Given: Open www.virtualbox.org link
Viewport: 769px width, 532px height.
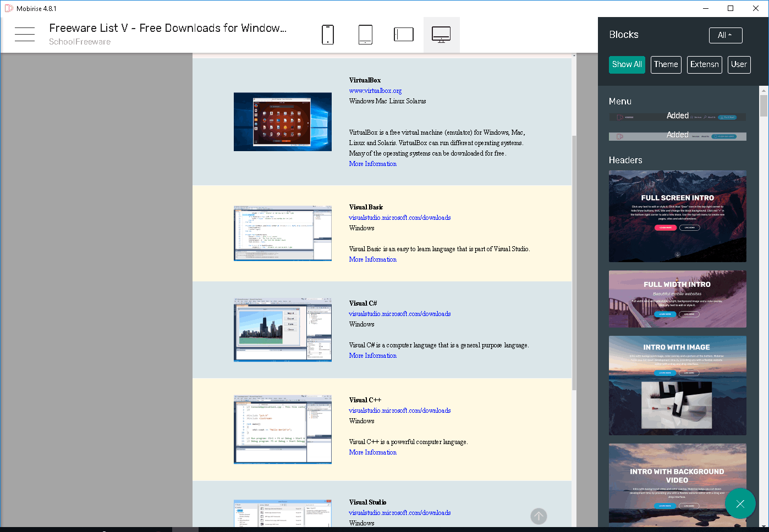Looking at the screenshot, I should pyautogui.click(x=375, y=91).
